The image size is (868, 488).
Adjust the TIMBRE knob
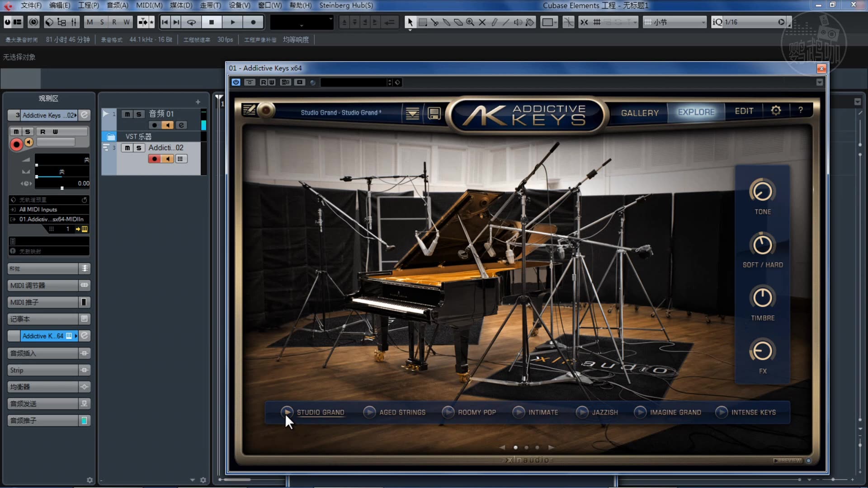tap(763, 298)
